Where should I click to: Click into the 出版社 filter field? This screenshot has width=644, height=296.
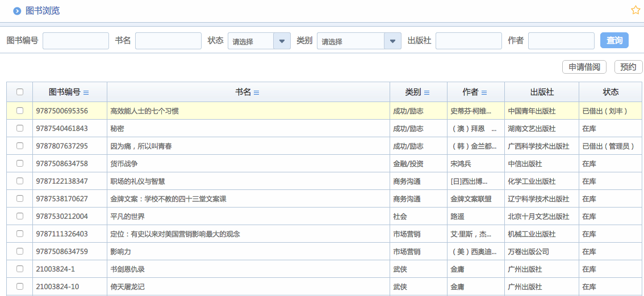tap(469, 41)
